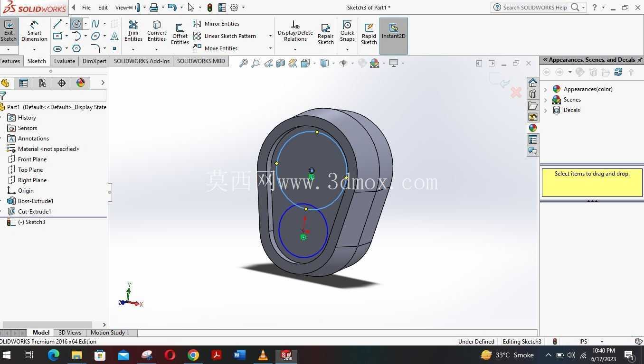Expand Scenes tree node
Screen dimensions: 644x364
coord(545,100)
